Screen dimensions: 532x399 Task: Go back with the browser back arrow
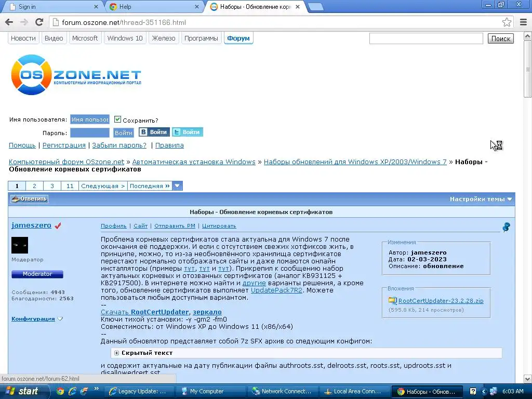click(9, 22)
